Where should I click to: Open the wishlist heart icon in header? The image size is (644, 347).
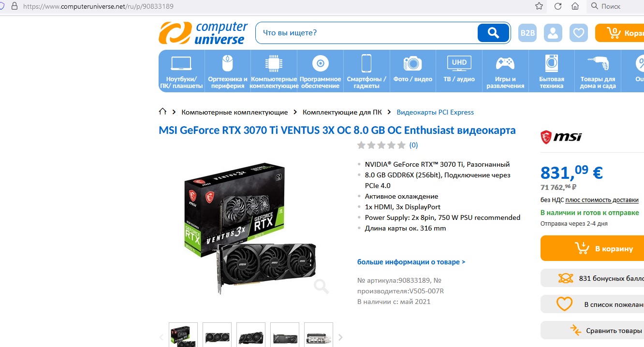[x=578, y=33]
